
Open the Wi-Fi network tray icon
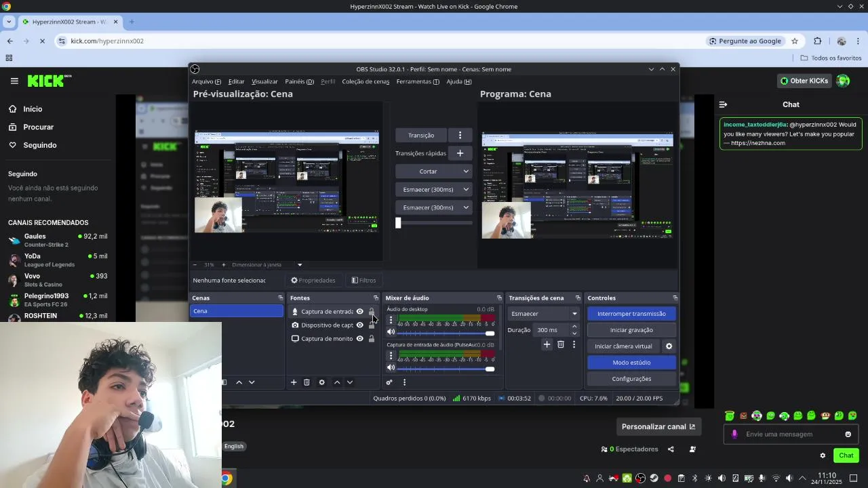click(776, 479)
